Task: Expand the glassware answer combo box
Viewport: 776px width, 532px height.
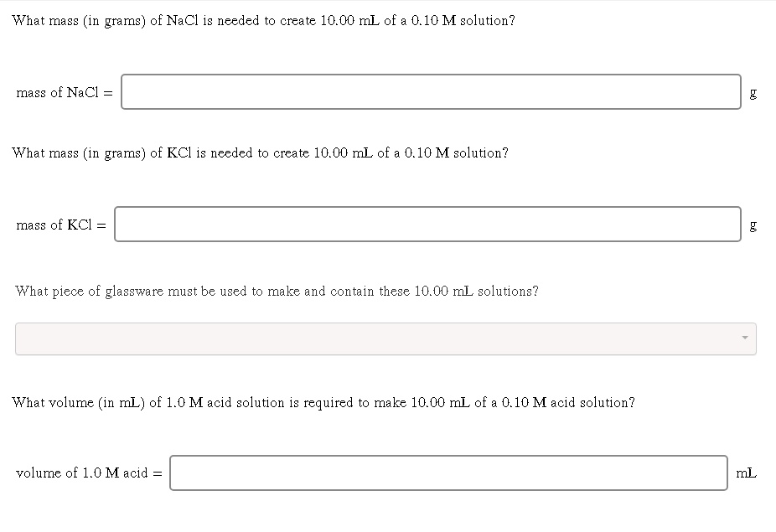Action: click(385, 338)
